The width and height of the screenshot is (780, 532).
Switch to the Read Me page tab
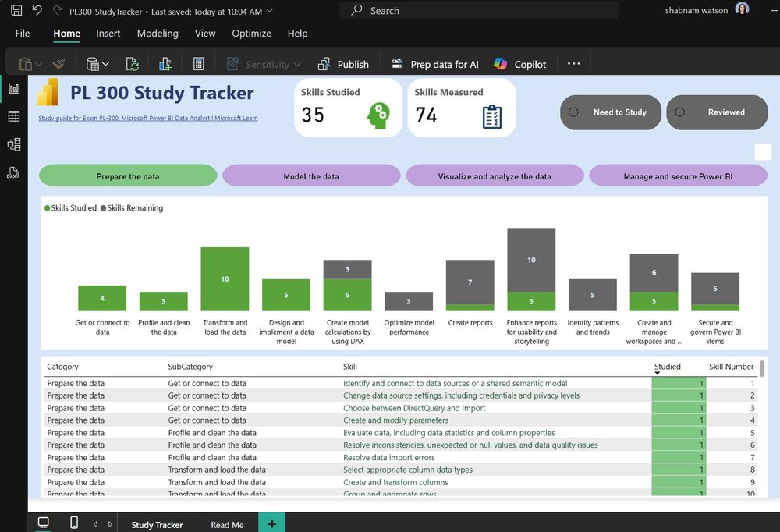click(x=227, y=524)
